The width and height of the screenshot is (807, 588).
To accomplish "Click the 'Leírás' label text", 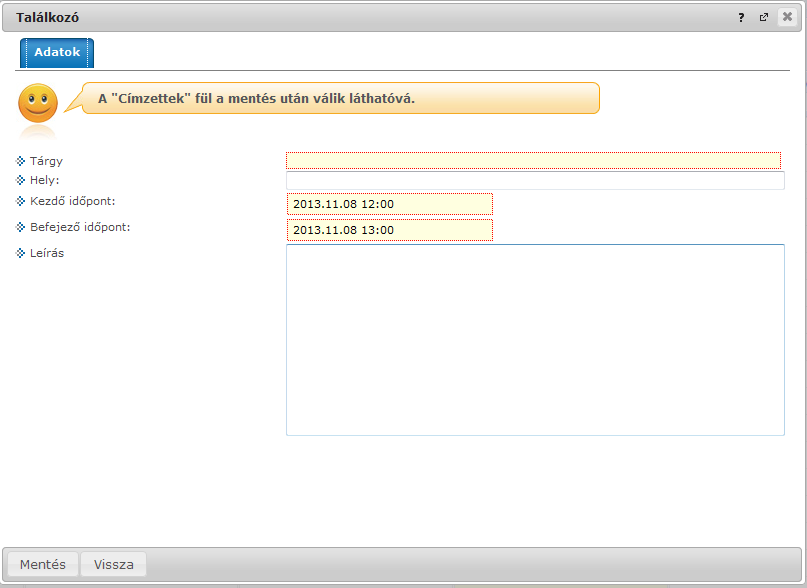I will pyautogui.click(x=47, y=253).
